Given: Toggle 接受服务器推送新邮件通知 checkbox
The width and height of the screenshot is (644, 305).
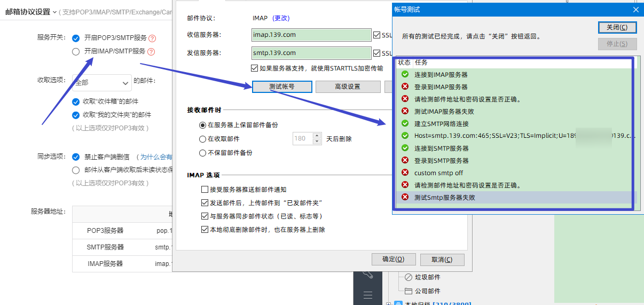Looking at the screenshot, I should (x=205, y=189).
